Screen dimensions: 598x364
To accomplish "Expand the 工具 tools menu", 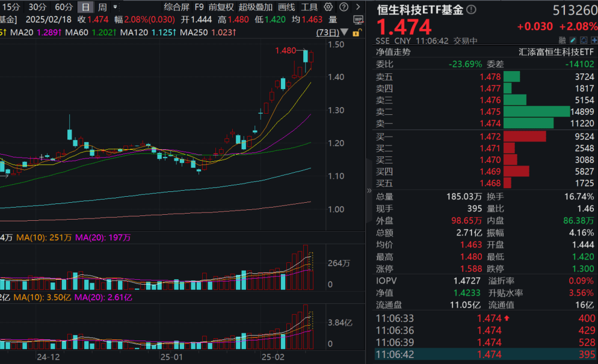I will 311,7.
